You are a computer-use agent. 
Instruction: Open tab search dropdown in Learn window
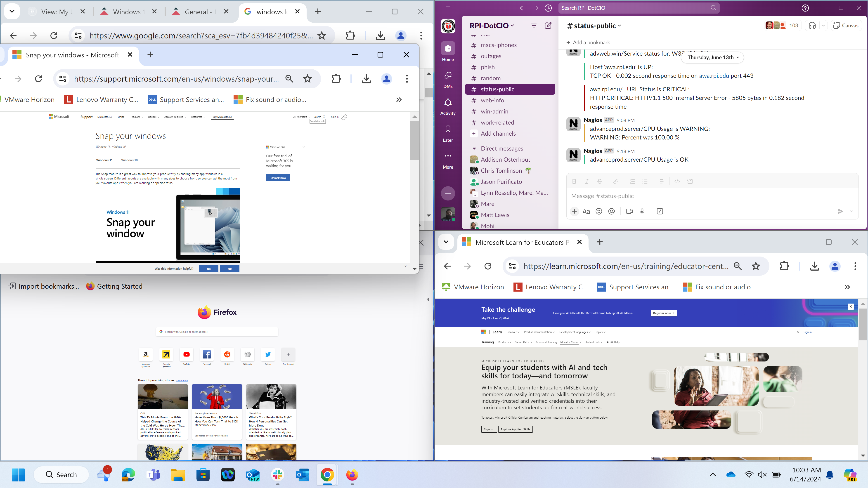pos(446,242)
